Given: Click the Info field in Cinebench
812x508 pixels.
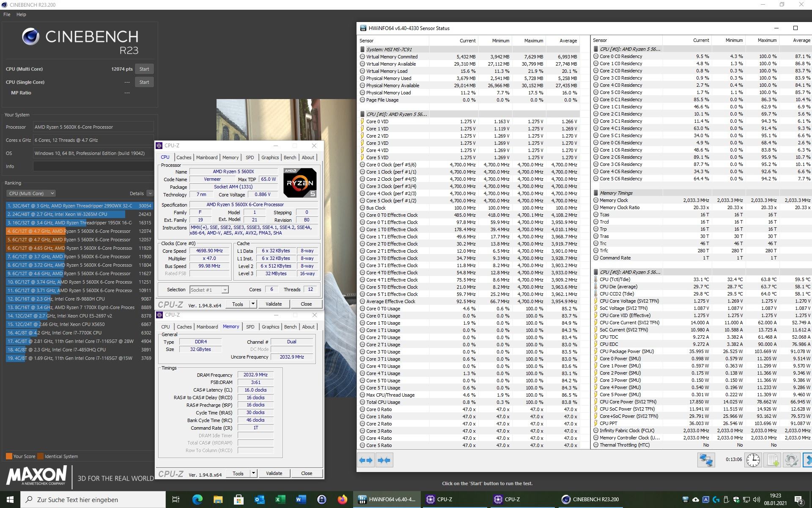Looking at the screenshot, I should 93,166.
